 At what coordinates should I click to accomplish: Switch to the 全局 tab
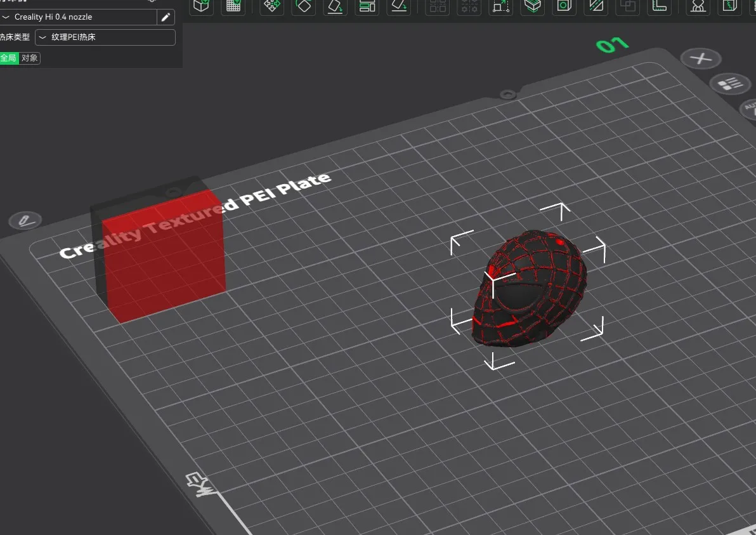point(9,58)
